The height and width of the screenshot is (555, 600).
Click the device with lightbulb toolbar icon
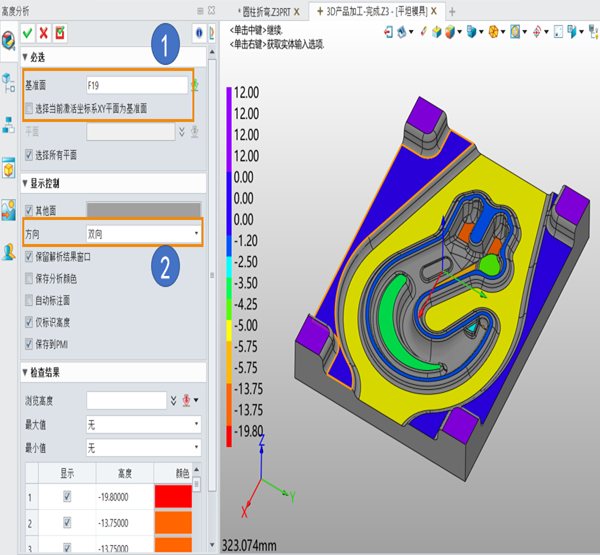click(x=594, y=32)
